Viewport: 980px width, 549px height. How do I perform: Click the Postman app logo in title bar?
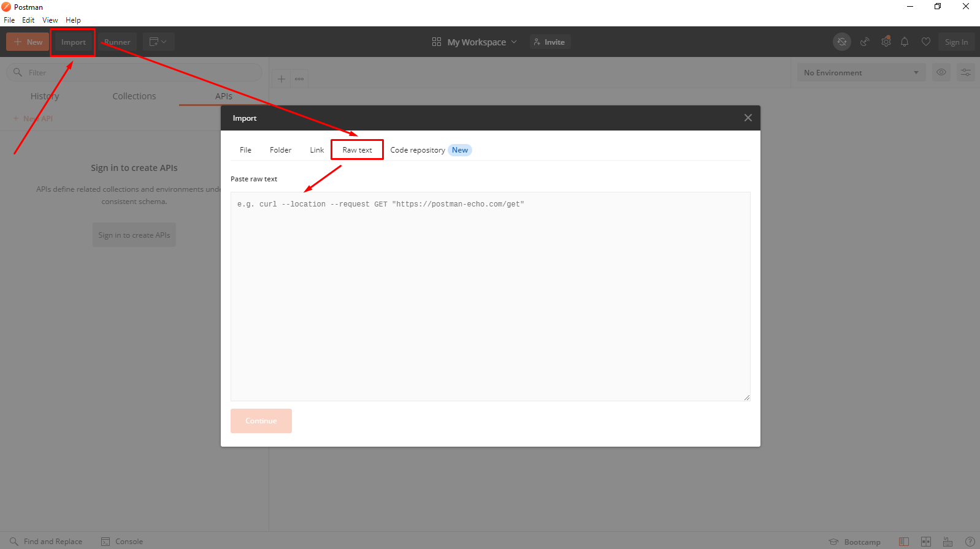pos(6,7)
